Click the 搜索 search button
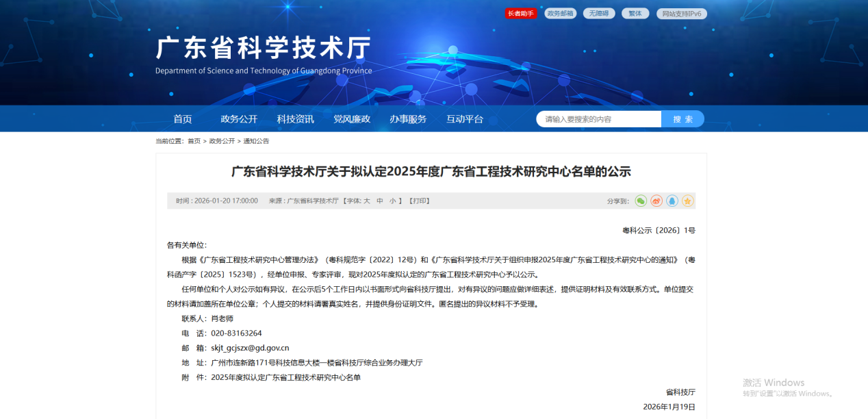 pyautogui.click(x=682, y=119)
